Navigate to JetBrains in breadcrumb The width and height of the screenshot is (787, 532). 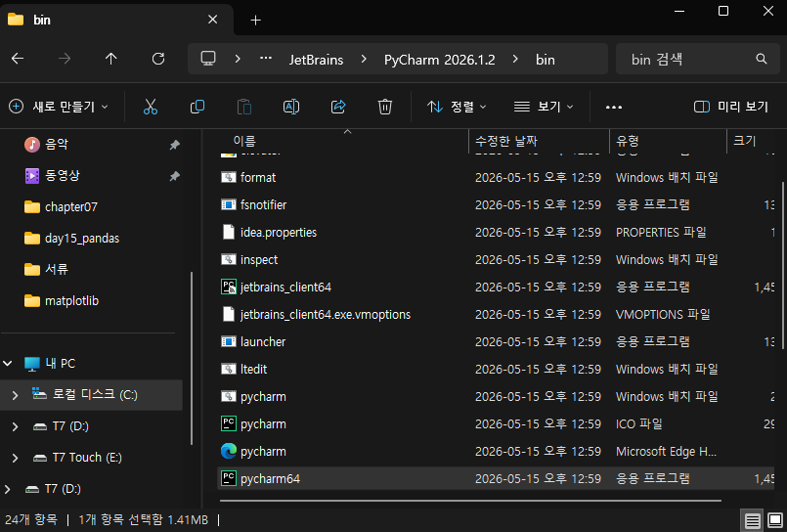coord(316,60)
